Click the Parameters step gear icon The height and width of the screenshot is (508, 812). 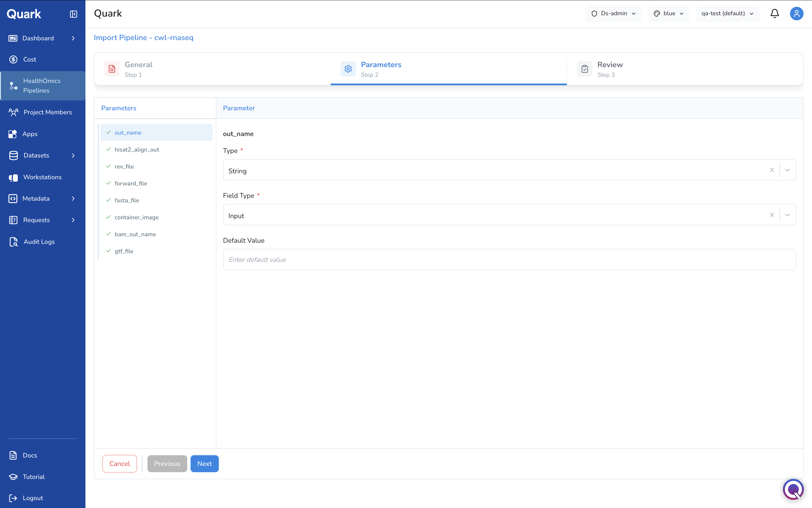(348, 69)
